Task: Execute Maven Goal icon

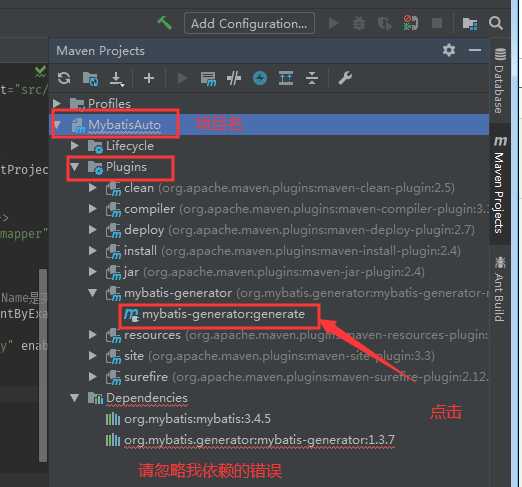Action: 208,79
